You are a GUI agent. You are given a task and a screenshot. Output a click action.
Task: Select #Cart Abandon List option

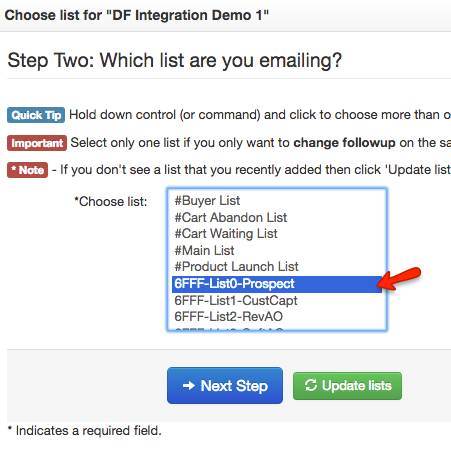(x=277, y=217)
